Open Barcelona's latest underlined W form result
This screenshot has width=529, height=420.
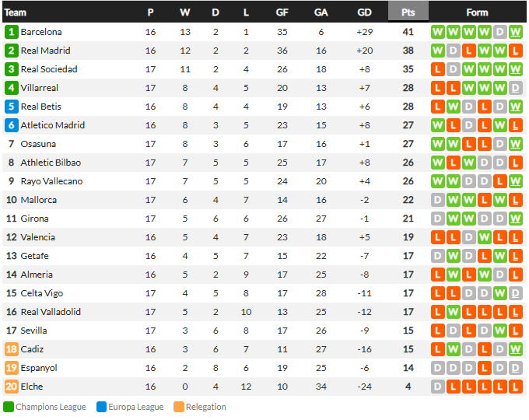tap(516, 32)
